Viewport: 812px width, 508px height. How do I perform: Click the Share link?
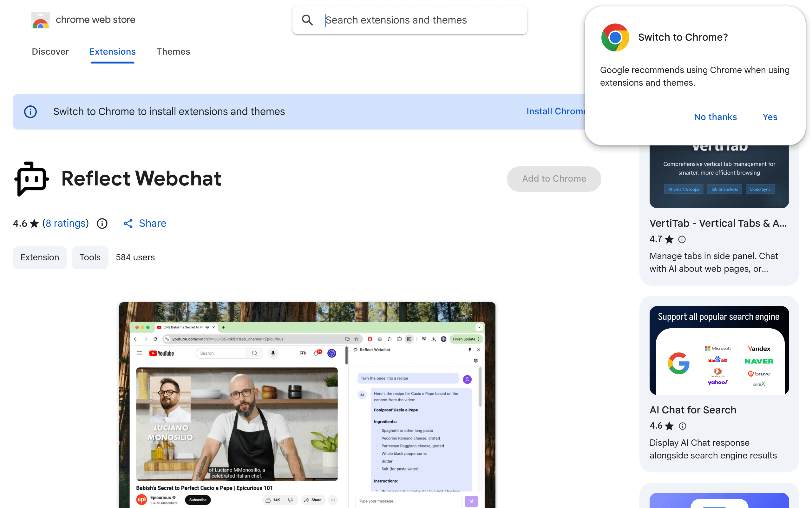[152, 224]
